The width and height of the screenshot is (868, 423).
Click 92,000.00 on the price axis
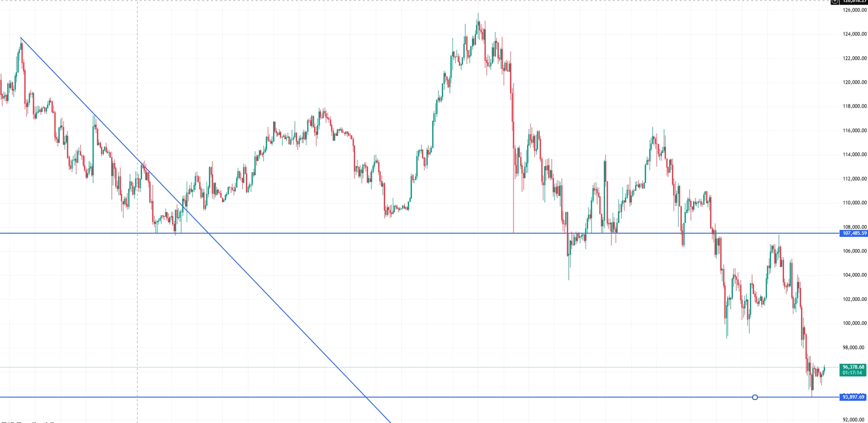tap(854, 420)
